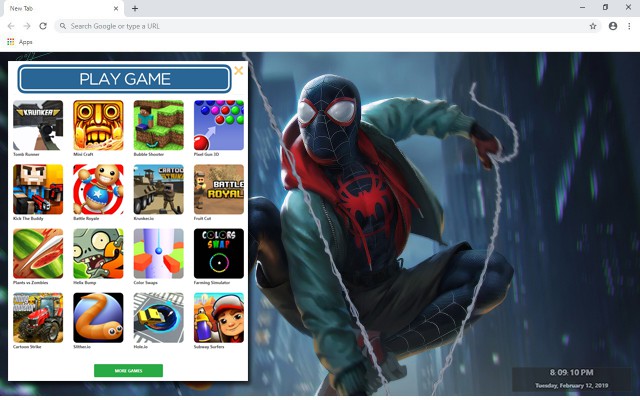Open the Chrome three-dot menu

point(629,26)
